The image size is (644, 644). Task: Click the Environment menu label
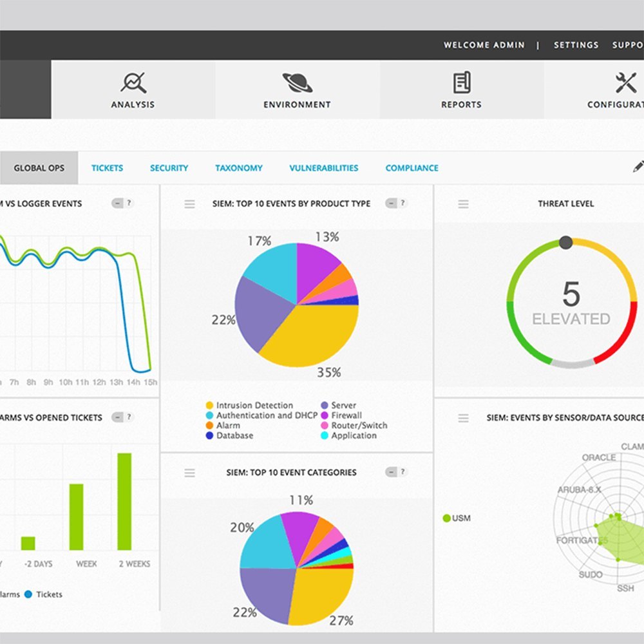coord(297,105)
